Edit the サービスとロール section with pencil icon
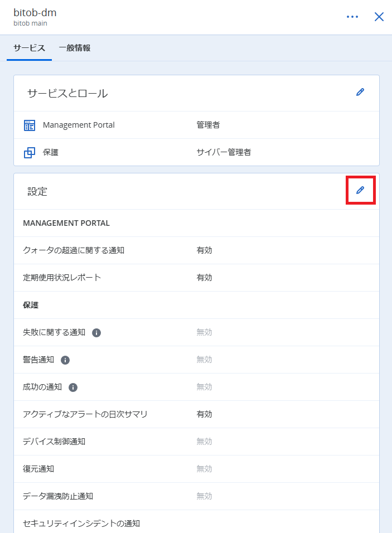 coord(360,92)
